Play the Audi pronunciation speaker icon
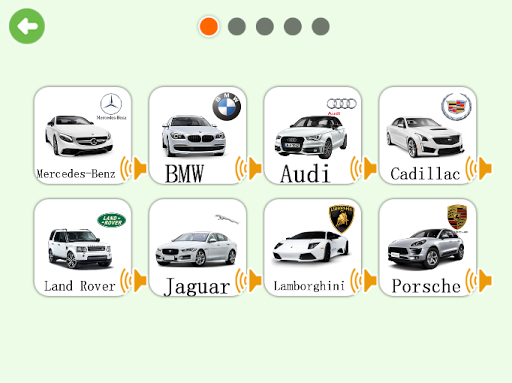512x383 pixels. point(363,168)
